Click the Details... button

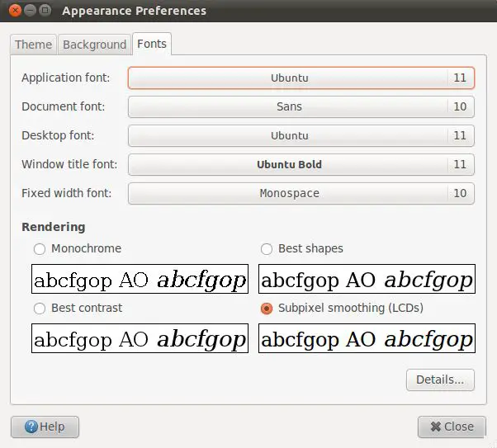coord(440,380)
